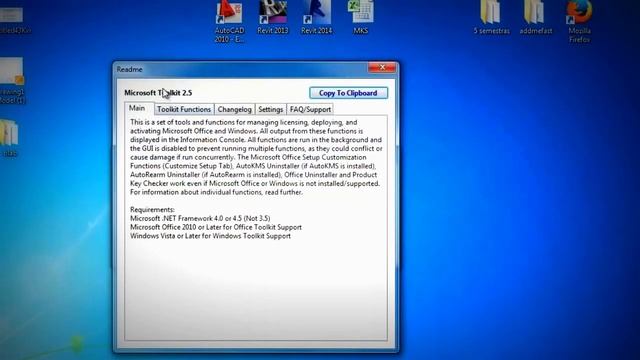
Task: Open the Revit 2014 desktop shortcut
Action: 316,17
